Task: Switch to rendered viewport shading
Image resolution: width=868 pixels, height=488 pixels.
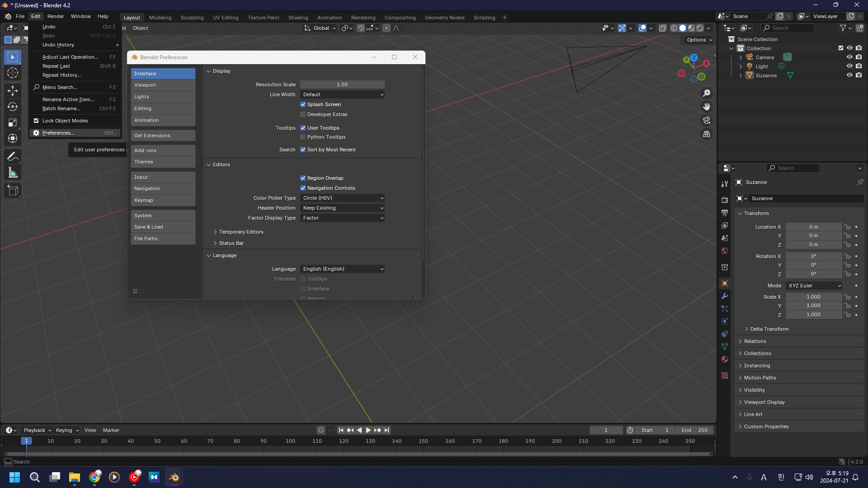Action: (700, 28)
